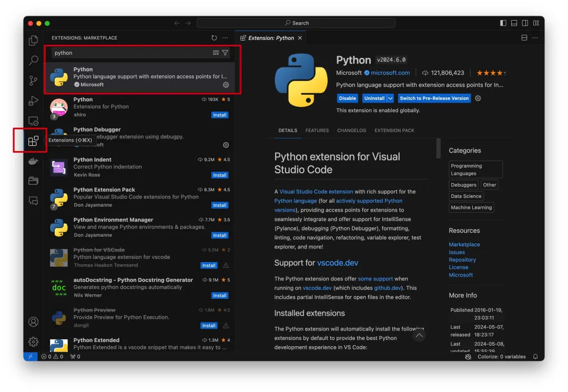Open the Remote Explorer view
Viewport: 568px width, 392px height.
(33, 120)
